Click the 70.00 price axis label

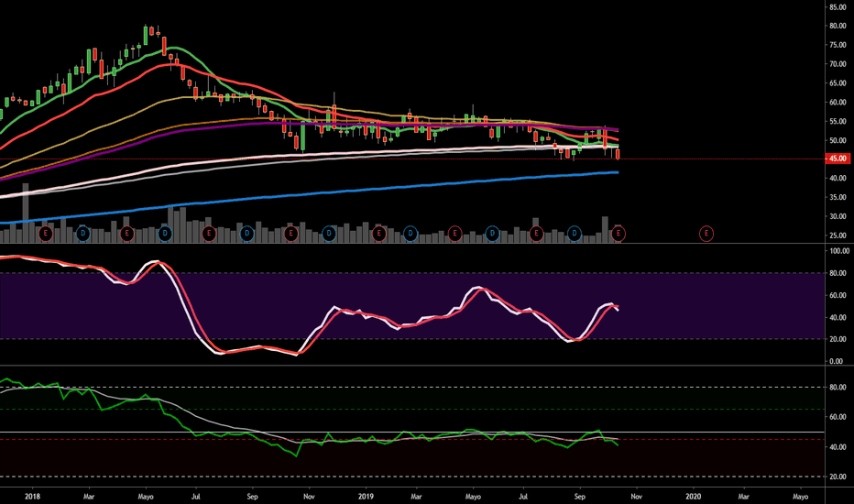point(838,64)
